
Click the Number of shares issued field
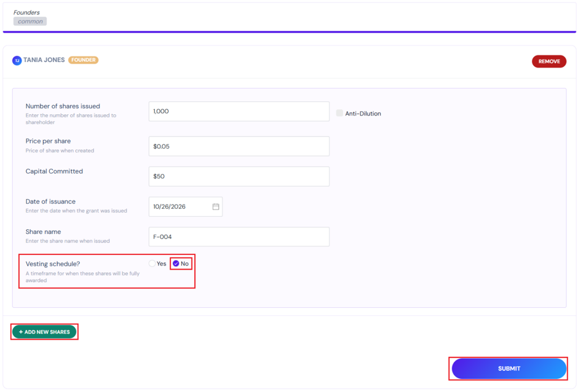pyautogui.click(x=239, y=111)
